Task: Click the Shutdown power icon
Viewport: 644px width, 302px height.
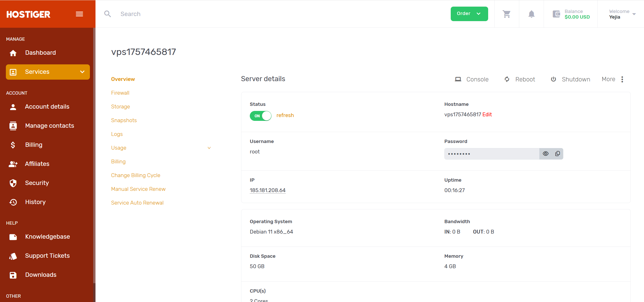Action: coord(553,79)
